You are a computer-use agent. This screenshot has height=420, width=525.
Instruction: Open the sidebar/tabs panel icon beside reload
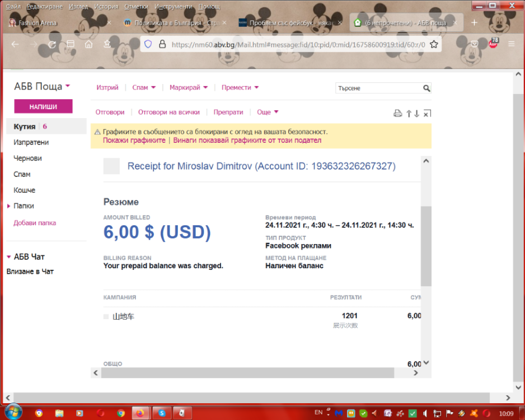(71, 44)
